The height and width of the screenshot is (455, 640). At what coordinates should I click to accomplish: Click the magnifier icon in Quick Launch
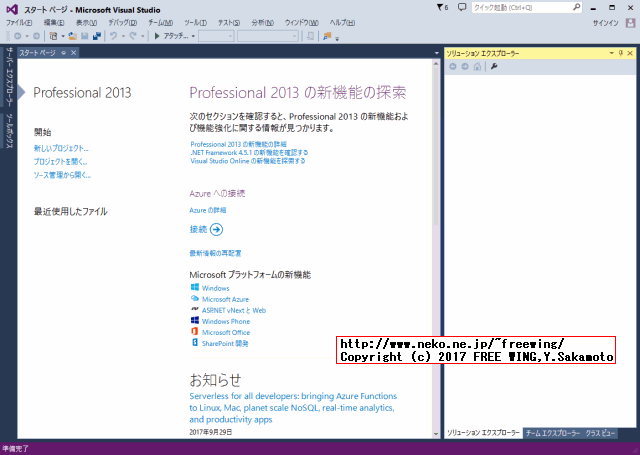[576, 7]
